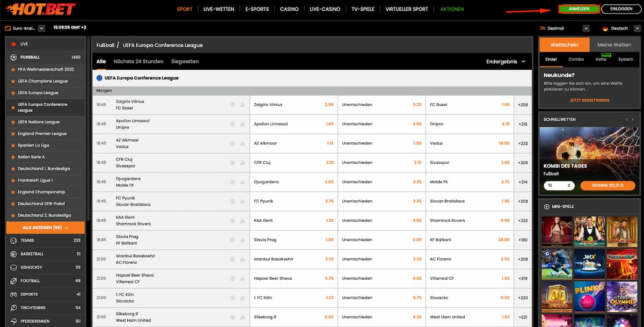Expand ALLE ANZEIGEN (69) leagues list

pyautogui.click(x=46, y=228)
